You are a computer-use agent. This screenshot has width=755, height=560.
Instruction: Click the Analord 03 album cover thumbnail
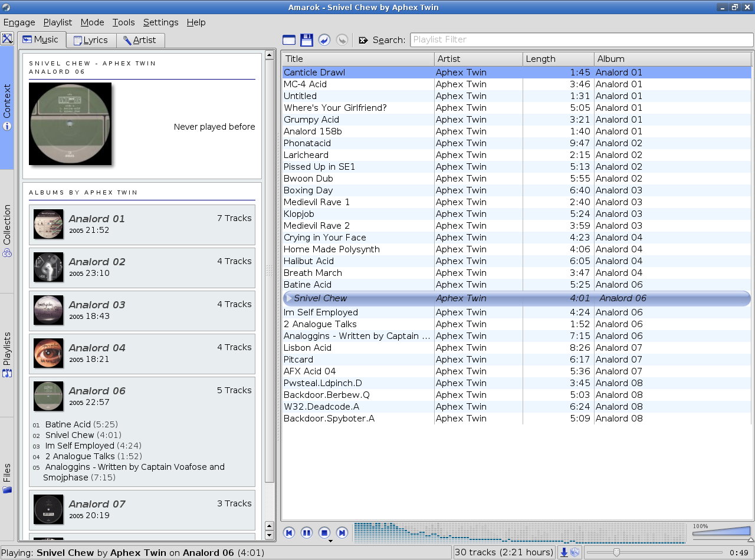pyautogui.click(x=48, y=310)
